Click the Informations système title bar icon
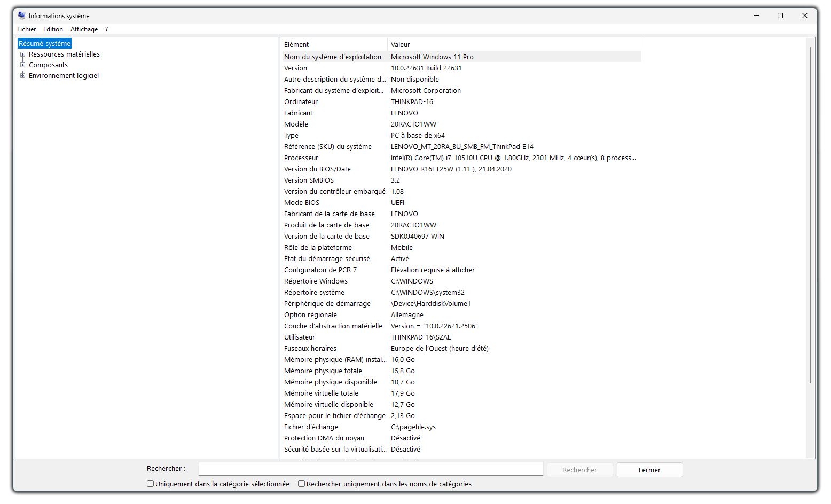Viewport: 831px width, 504px height. pyautogui.click(x=21, y=15)
